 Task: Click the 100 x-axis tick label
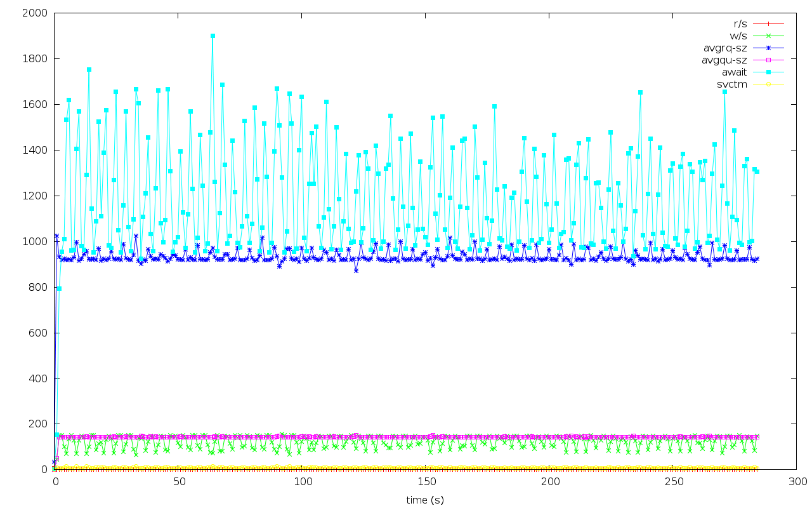302,482
